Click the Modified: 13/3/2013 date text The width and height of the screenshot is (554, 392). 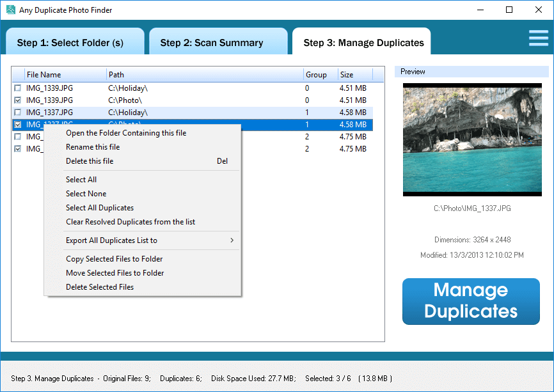pyautogui.click(x=472, y=255)
